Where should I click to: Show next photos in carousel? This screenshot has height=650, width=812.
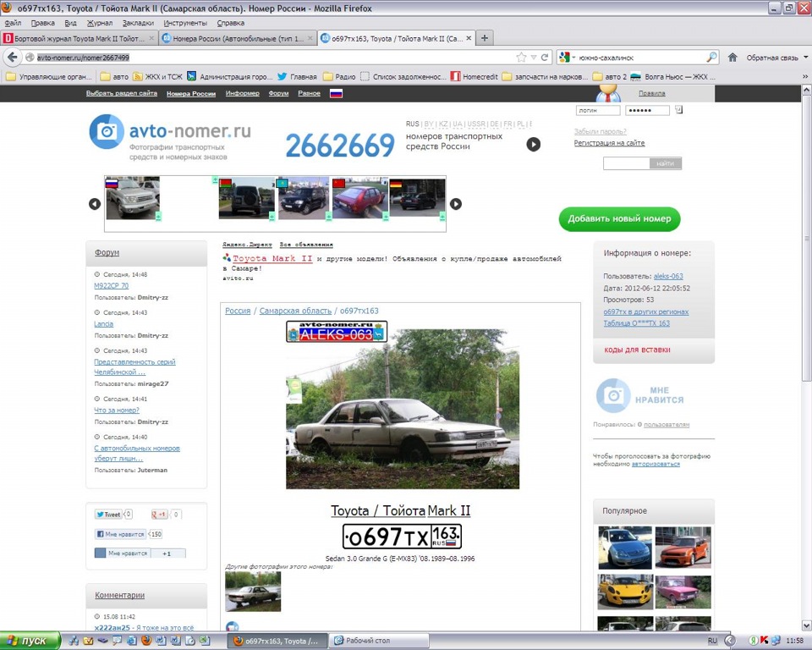tap(456, 204)
